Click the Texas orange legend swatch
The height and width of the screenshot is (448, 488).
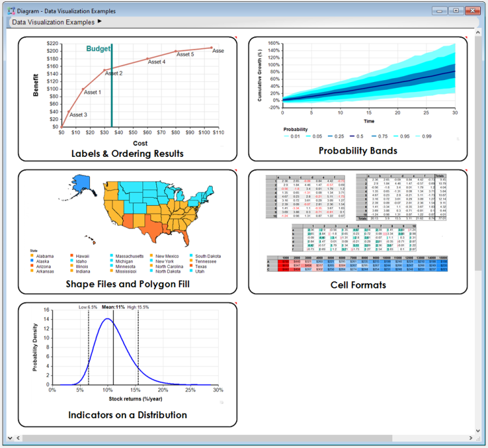[x=191, y=266]
